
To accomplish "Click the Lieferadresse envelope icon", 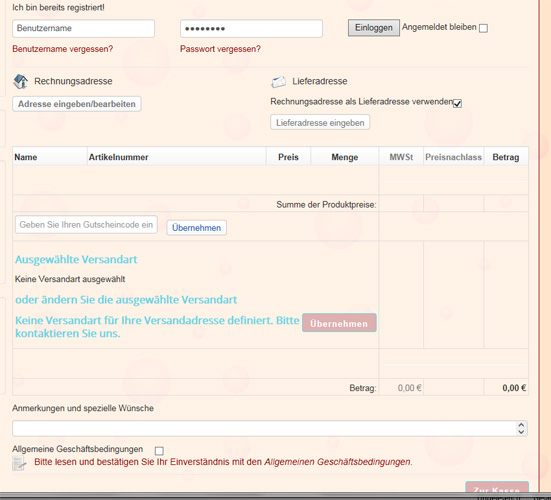I will point(279,82).
